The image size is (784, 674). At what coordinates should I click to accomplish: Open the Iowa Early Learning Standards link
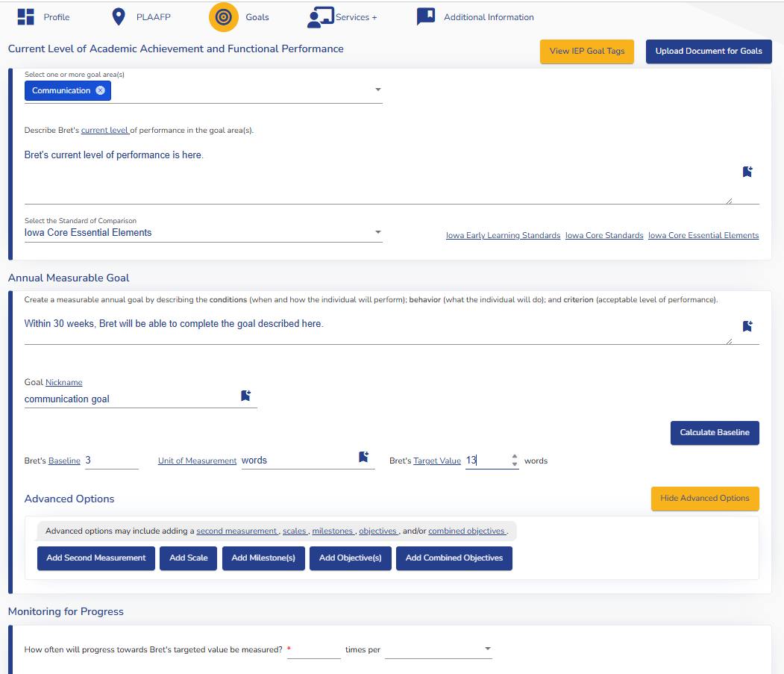coord(503,236)
